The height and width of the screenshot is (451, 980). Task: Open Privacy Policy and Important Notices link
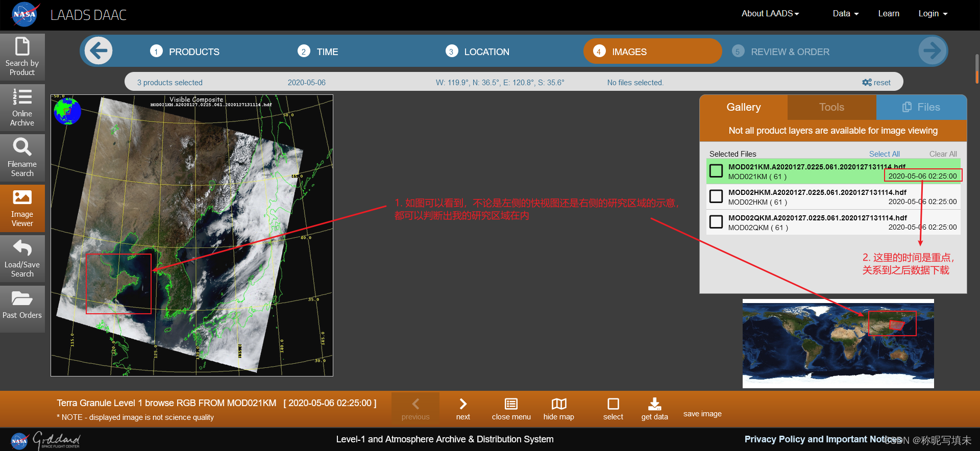click(822, 439)
